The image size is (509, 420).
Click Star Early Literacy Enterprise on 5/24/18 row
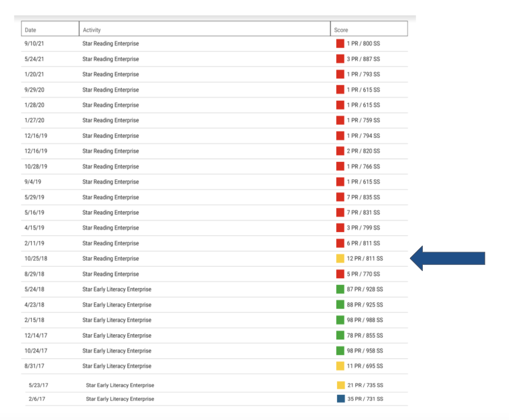tap(117, 289)
